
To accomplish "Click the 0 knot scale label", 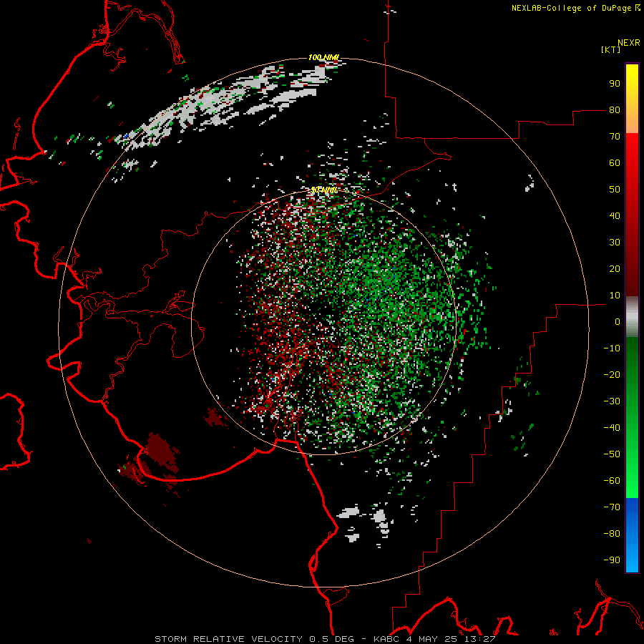I will coord(618,322).
